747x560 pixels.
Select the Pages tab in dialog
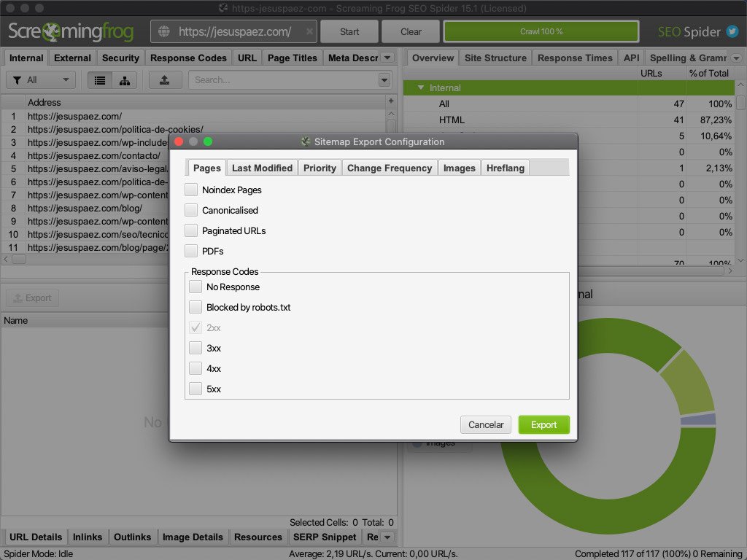click(206, 168)
